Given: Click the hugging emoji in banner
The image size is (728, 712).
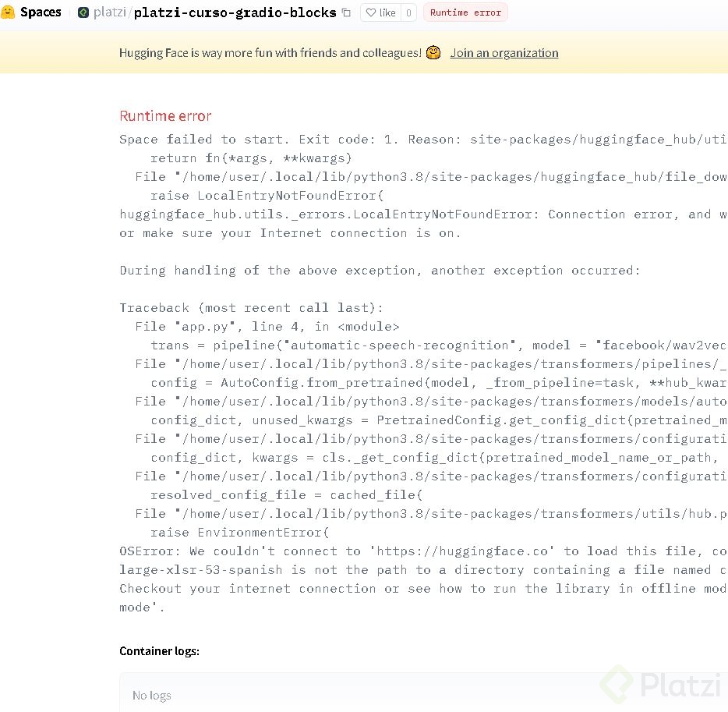Looking at the screenshot, I should point(433,52).
